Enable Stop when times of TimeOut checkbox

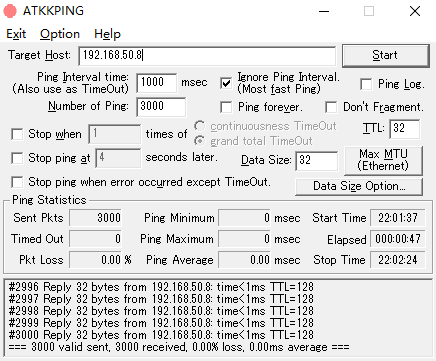17,134
